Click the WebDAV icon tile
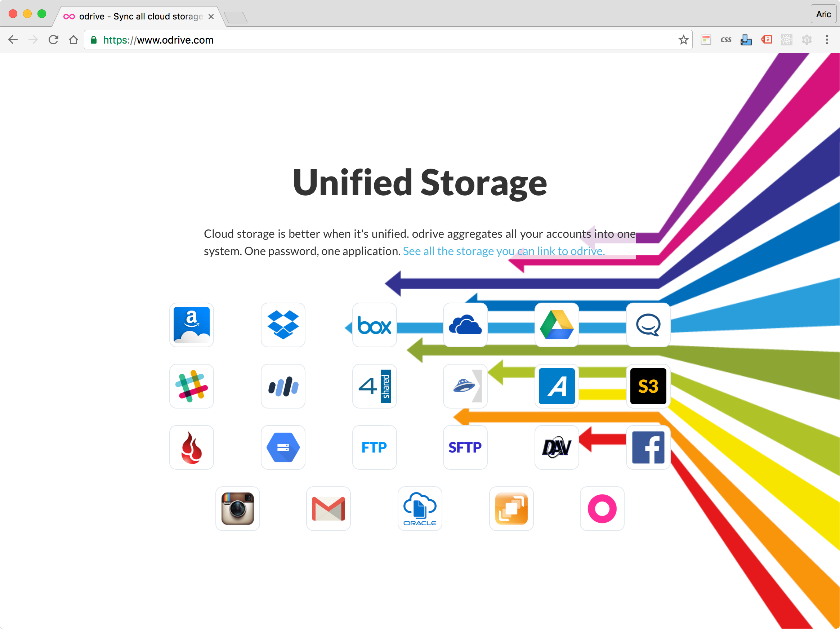This screenshot has height=629, width=840. (557, 447)
